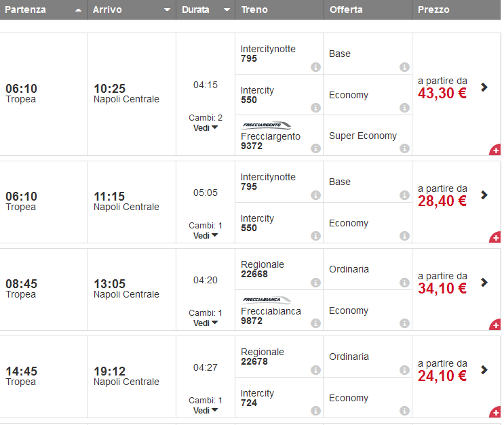Expand Vedi changes for 04:15 journey
The height and width of the screenshot is (425, 504).
[x=205, y=127]
